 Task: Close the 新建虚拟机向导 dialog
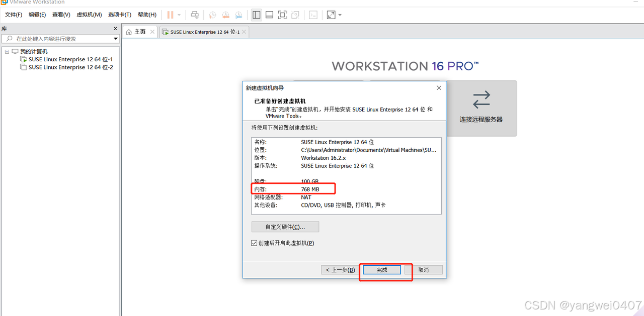click(x=439, y=88)
